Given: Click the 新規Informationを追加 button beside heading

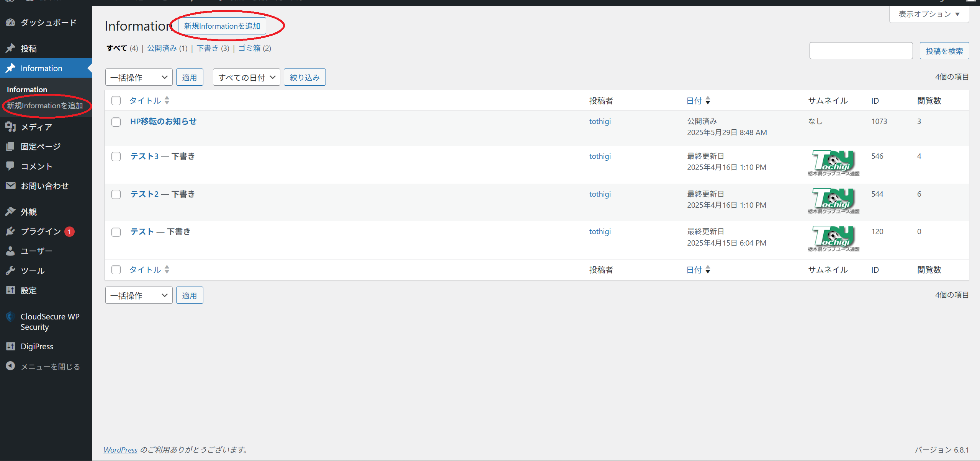Looking at the screenshot, I should coord(222,26).
